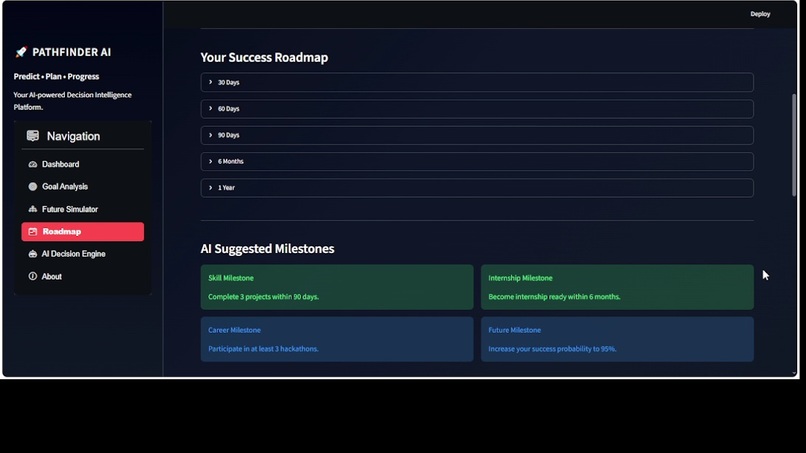Go to Goal Analysis
The height and width of the screenshot is (453, 806).
pos(83,187)
